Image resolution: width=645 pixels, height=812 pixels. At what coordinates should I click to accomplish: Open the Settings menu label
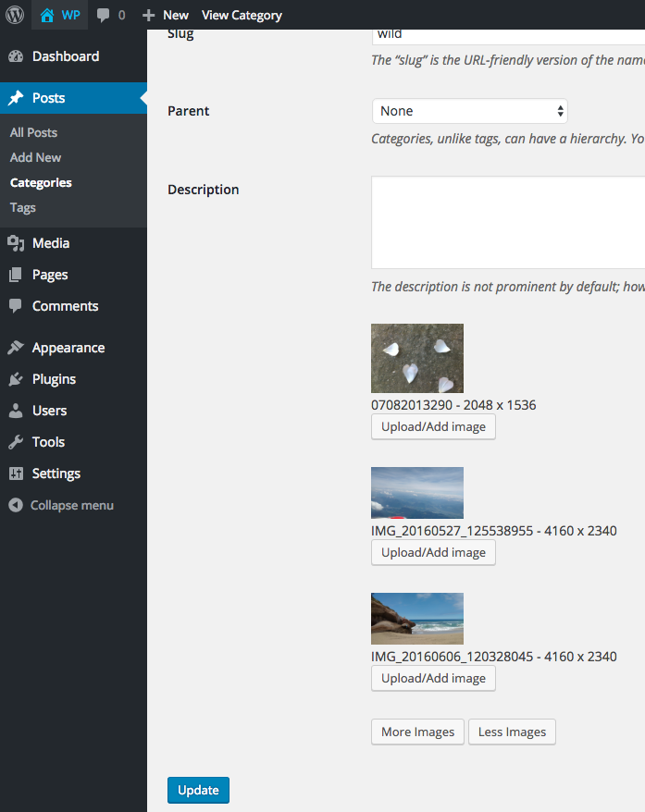click(56, 474)
